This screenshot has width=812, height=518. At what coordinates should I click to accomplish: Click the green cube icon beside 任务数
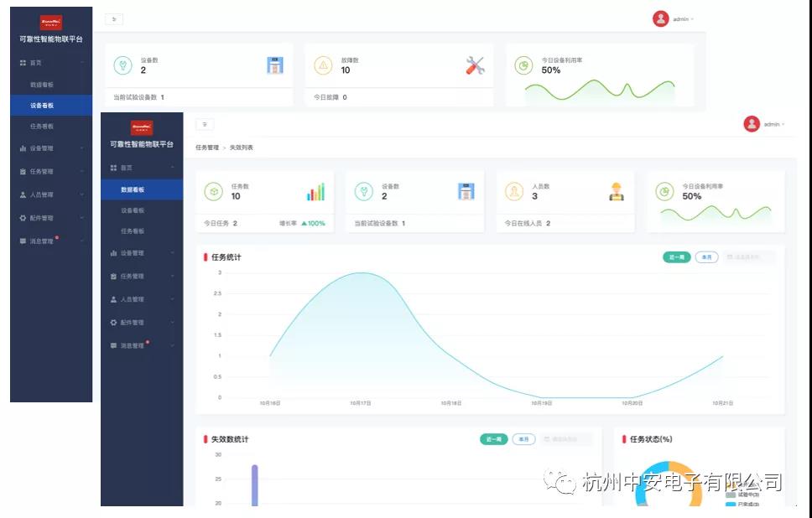coord(214,192)
